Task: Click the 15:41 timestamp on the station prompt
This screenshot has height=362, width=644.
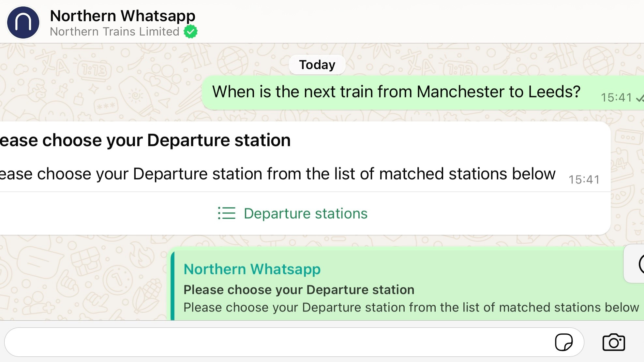Action: [x=584, y=179]
